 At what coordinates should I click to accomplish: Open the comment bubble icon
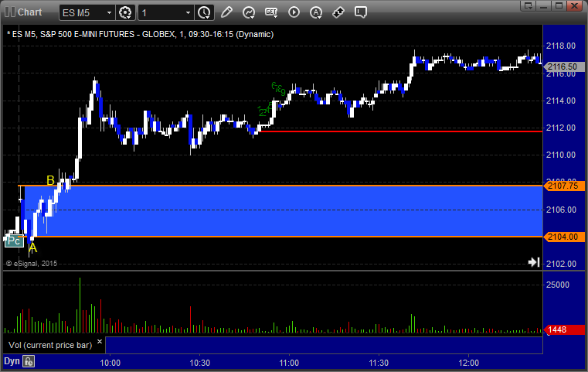tap(360, 12)
